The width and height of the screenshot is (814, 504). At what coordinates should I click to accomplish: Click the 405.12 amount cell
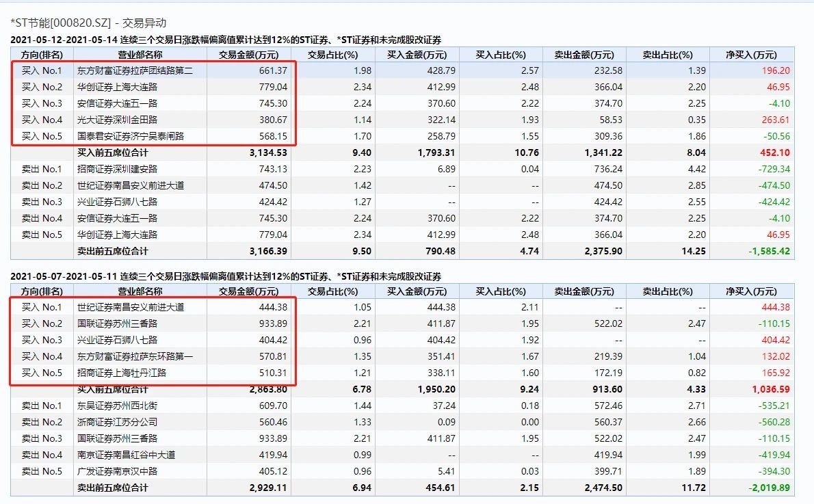click(x=273, y=471)
